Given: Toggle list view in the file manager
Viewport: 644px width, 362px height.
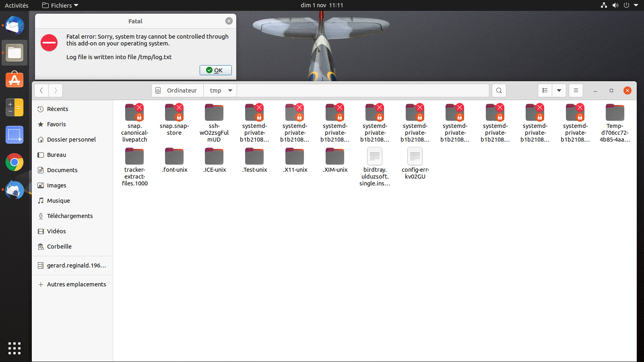Looking at the screenshot, I should 545,90.
